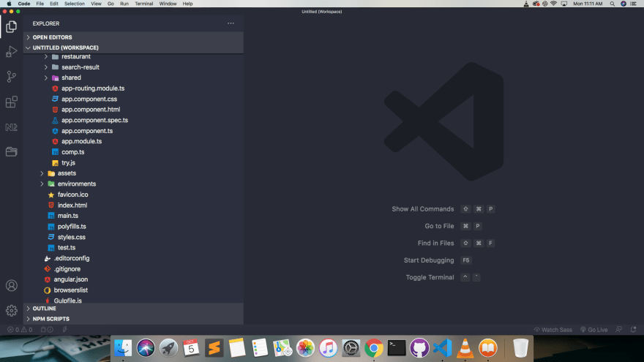Open the Accounts icon in activity bar

point(12,285)
